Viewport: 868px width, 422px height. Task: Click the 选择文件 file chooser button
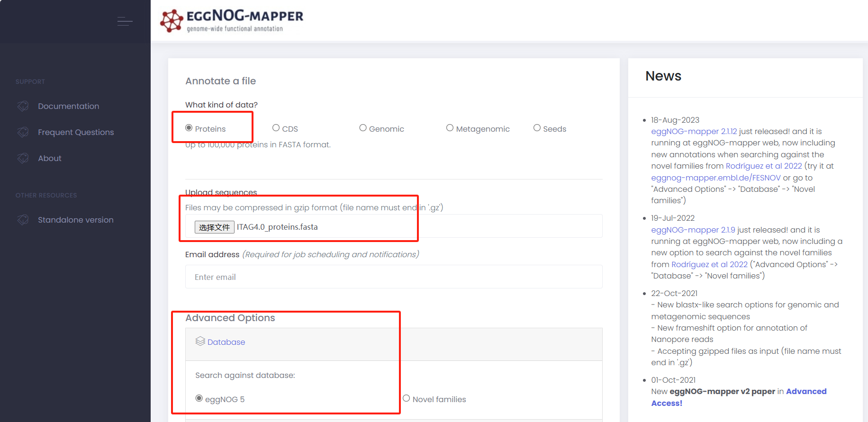(215, 227)
